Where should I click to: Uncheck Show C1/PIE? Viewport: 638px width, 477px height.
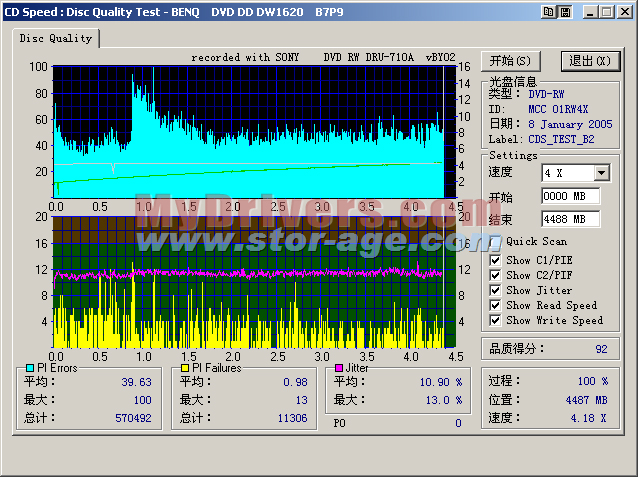(x=496, y=260)
